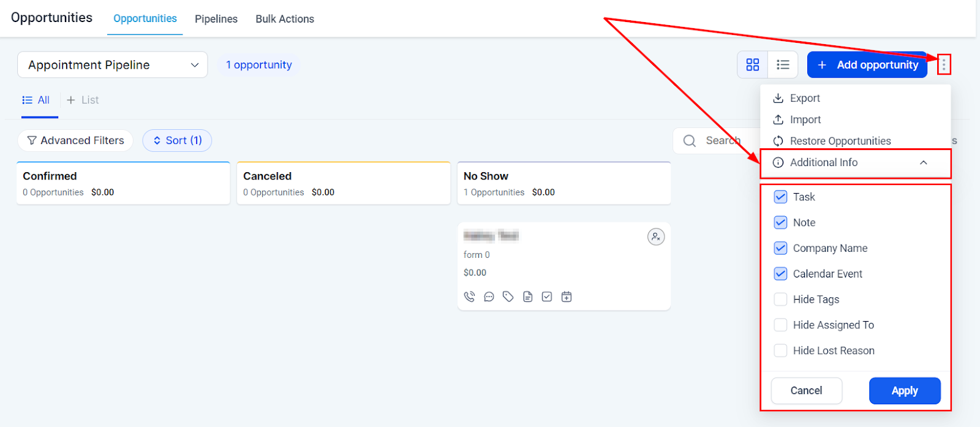Open calendar appointment icon on card
Viewport: 980px width, 427px height.
(x=567, y=297)
